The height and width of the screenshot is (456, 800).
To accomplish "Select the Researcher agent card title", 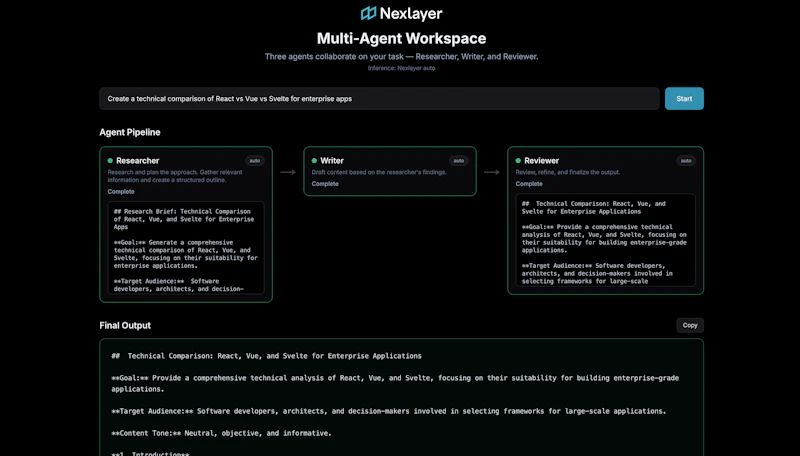I will [137, 161].
